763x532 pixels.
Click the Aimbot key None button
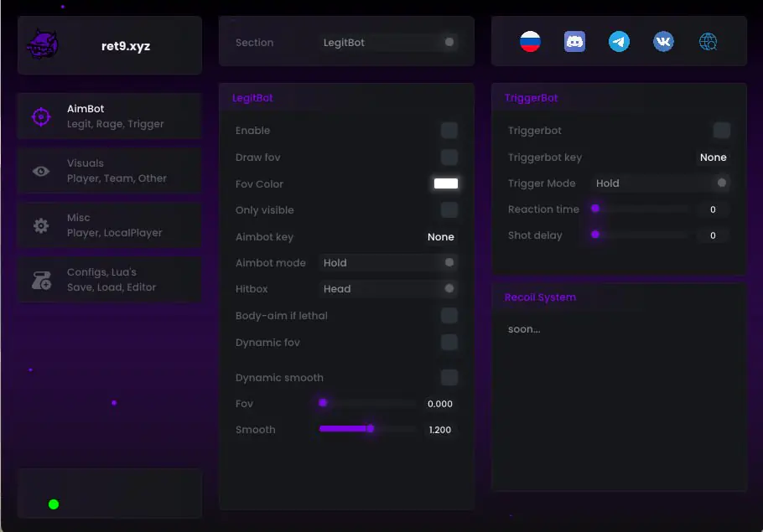pos(441,237)
